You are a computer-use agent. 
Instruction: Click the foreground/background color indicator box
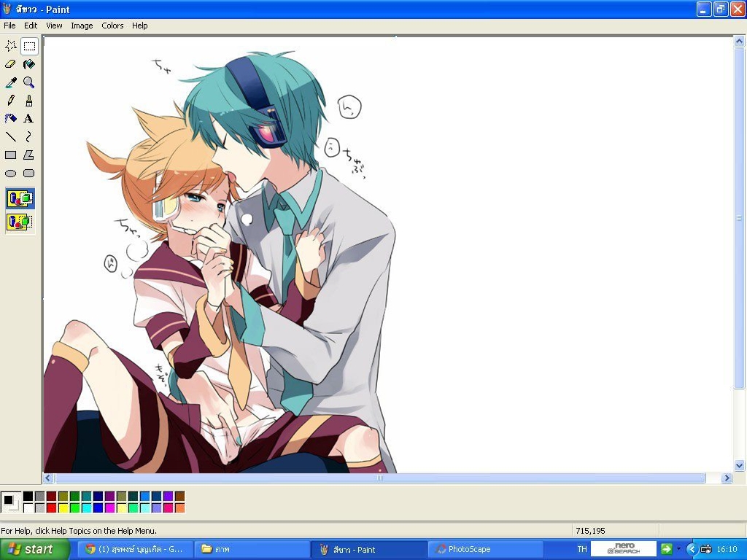[x=10, y=502]
